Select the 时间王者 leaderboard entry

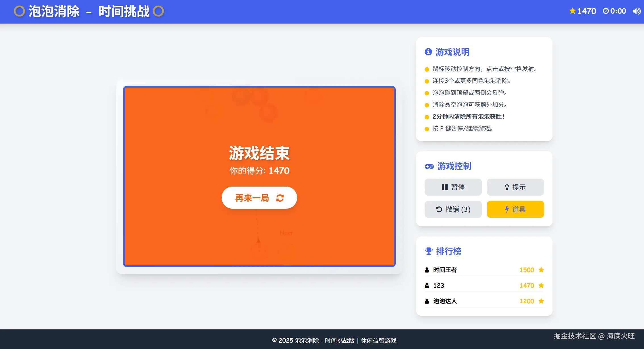(445, 270)
